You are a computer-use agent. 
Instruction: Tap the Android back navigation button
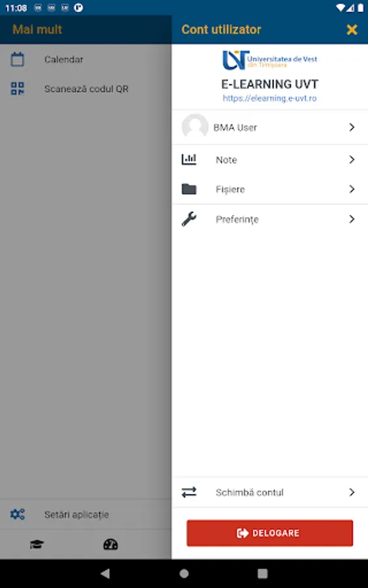(105, 573)
